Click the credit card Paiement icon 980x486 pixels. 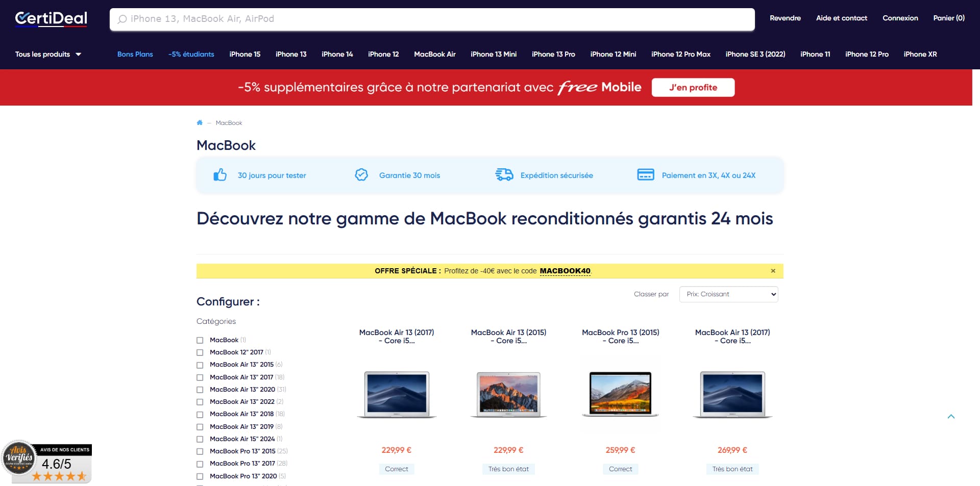coord(646,175)
